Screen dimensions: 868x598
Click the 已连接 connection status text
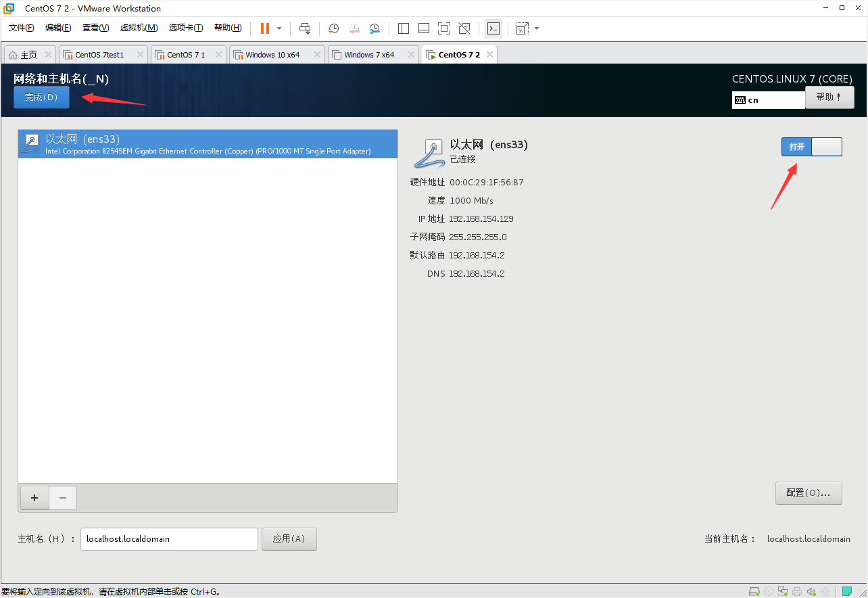tap(463, 160)
